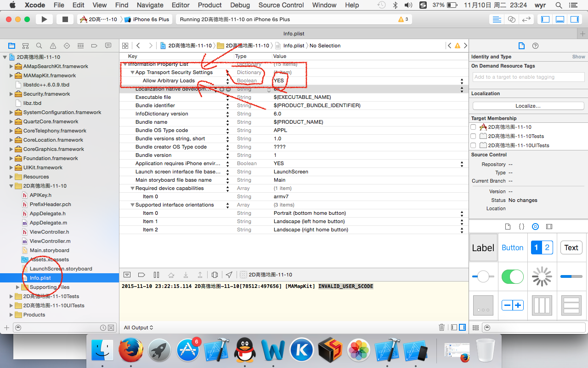Open the Breakpoint navigator icon

tap(94, 46)
